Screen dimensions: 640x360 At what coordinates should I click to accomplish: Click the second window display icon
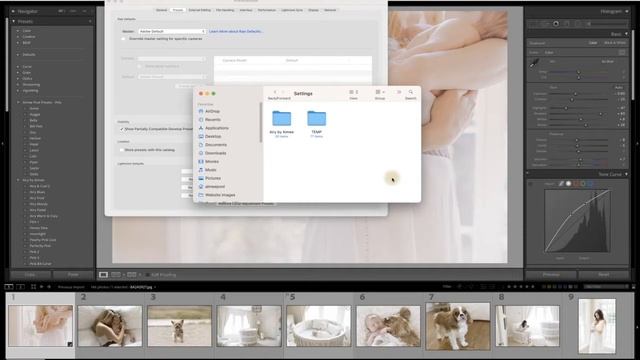[20, 287]
